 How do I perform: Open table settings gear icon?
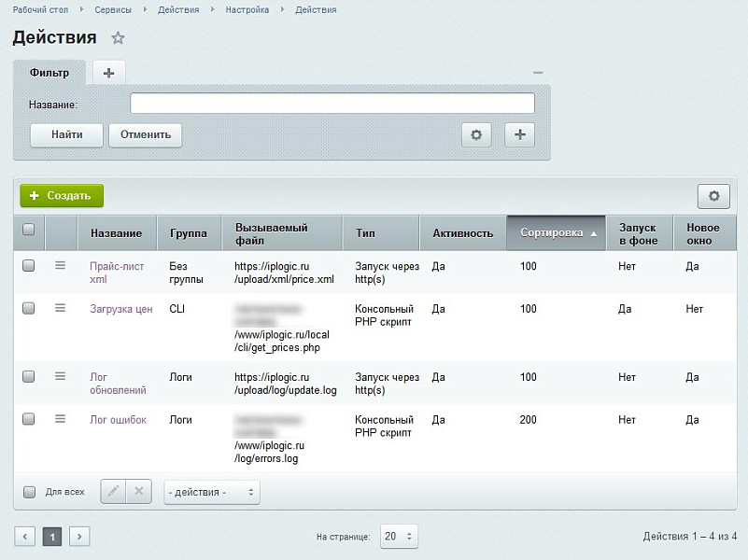[x=713, y=196]
